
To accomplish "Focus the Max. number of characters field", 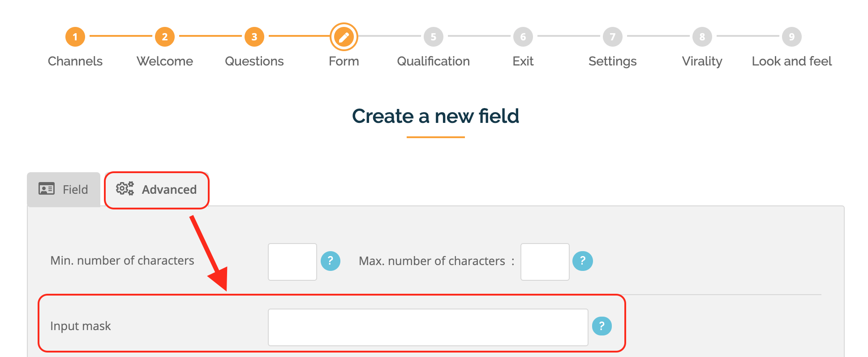I will (x=545, y=262).
